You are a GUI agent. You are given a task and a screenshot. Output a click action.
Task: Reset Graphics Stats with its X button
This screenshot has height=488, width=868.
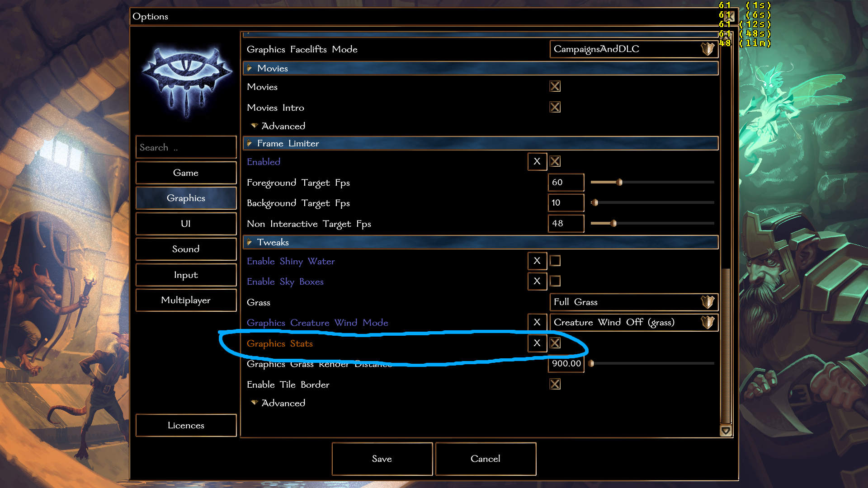[537, 343]
